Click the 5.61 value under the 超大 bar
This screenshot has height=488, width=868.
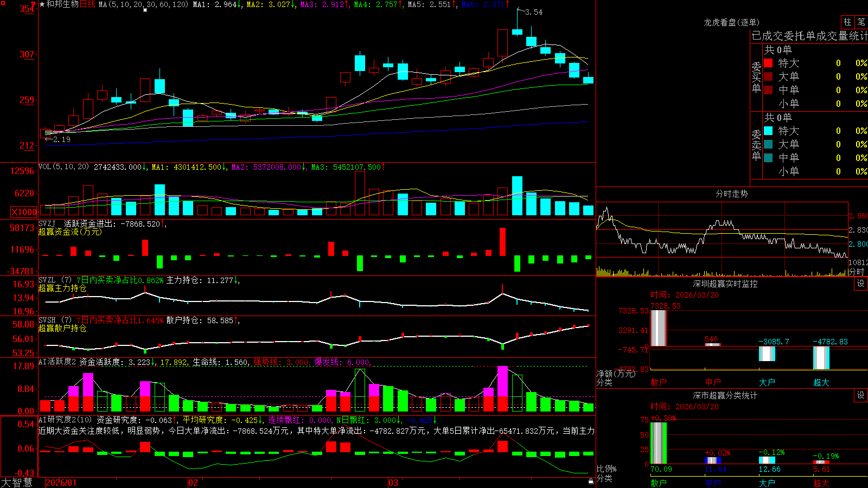click(x=822, y=469)
